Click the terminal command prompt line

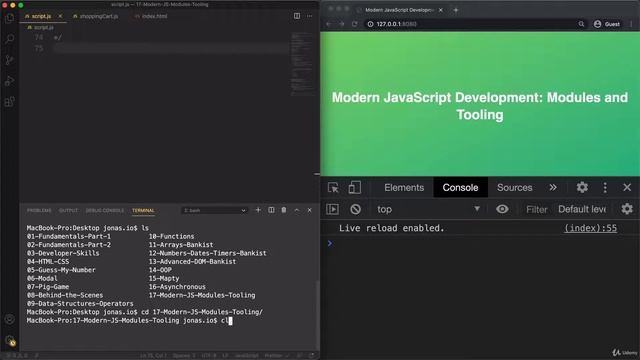point(129,320)
